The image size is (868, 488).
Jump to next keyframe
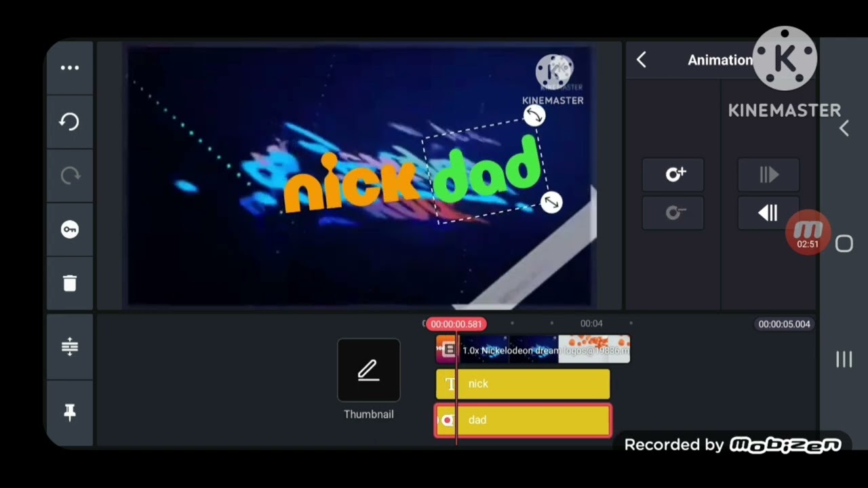click(768, 175)
